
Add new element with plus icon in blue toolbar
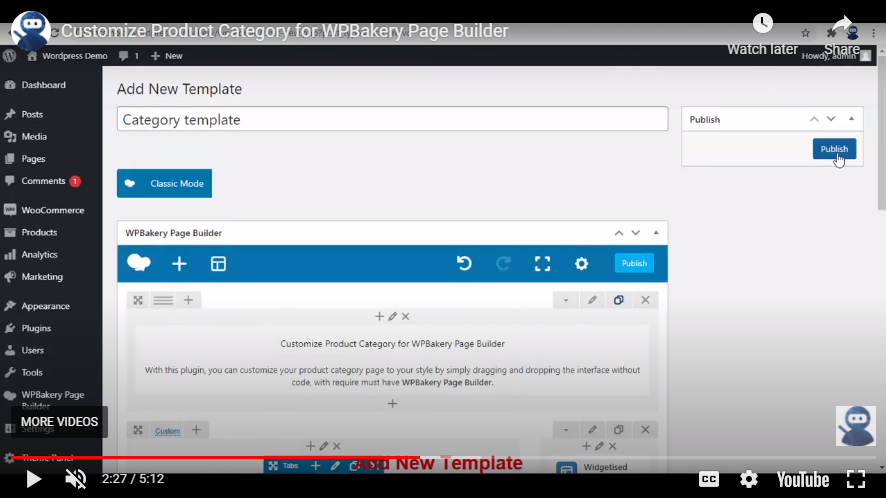pyautogui.click(x=179, y=263)
